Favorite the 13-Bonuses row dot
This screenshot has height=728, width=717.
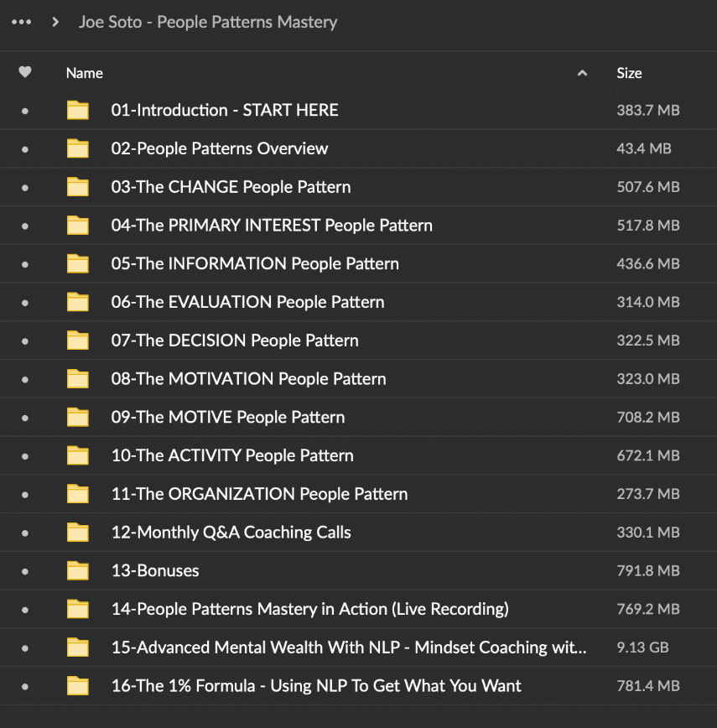[25, 571]
